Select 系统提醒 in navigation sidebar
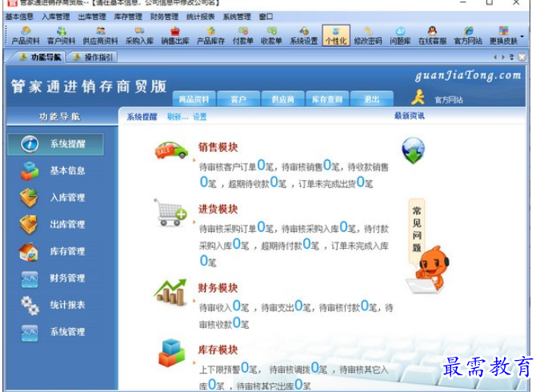The height and width of the screenshot is (392, 540). coord(55,144)
